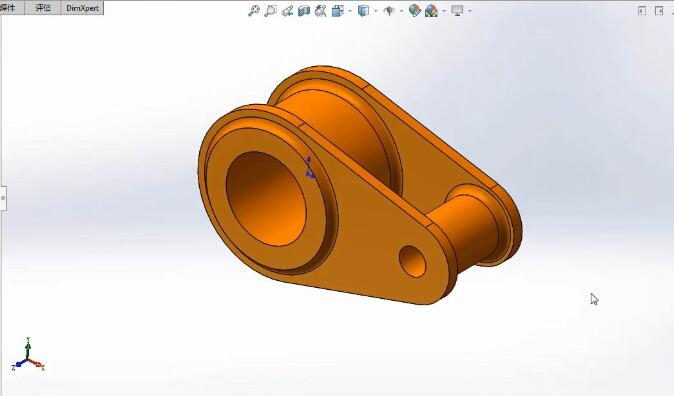Select small hole on bracket plate
This screenshot has height=396, width=674.
coord(413,261)
